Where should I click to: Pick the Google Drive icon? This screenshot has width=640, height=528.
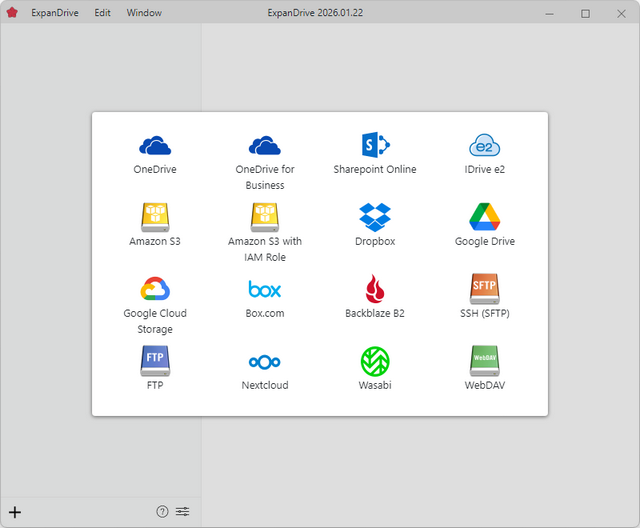click(485, 217)
